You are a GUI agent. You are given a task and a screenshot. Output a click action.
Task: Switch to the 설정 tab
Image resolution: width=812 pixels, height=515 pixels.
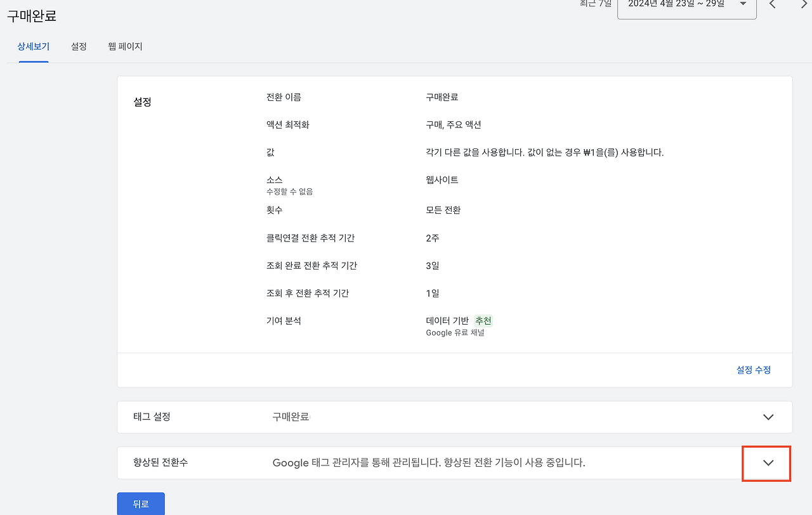pyautogui.click(x=79, y=46)
